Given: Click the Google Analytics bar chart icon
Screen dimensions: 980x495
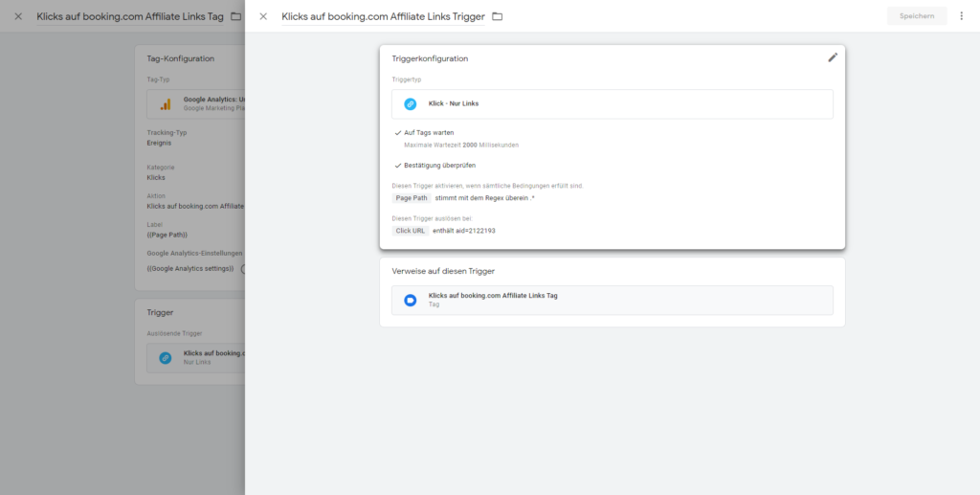Looking at the screenshot, I should click(165, 104).
